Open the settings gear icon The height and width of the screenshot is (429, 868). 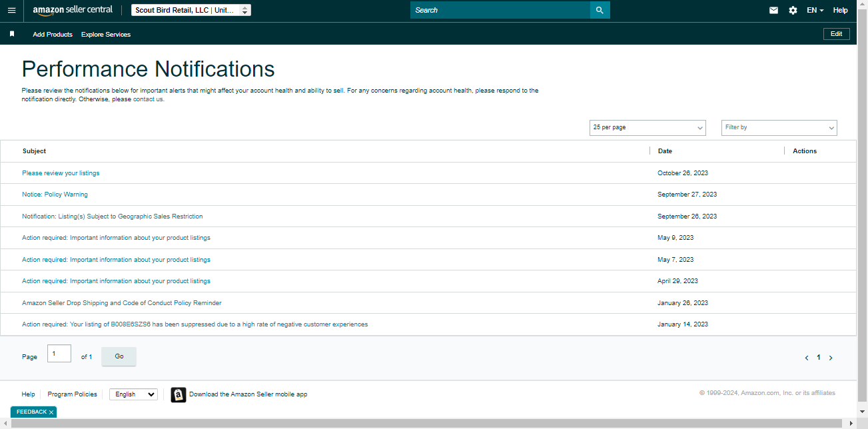(793, 10)
